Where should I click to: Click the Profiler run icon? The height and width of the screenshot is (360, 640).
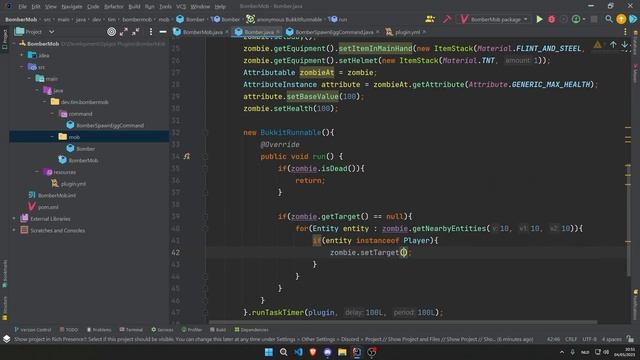[576, 19]
